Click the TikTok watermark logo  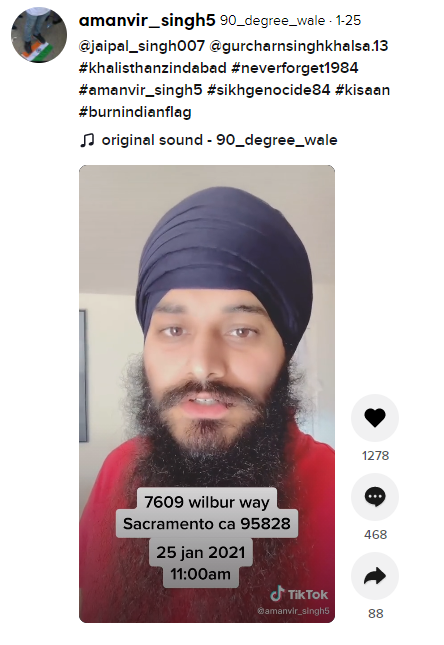299,594
